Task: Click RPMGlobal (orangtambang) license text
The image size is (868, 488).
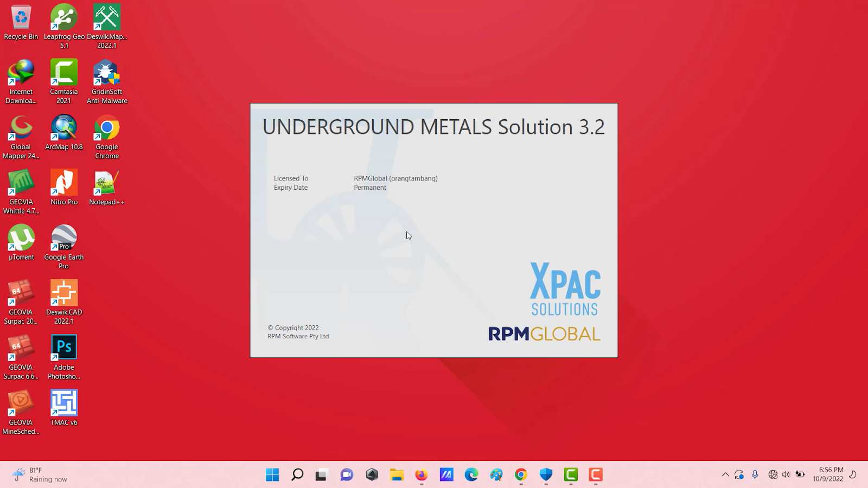Action: (x=395, y=178)
